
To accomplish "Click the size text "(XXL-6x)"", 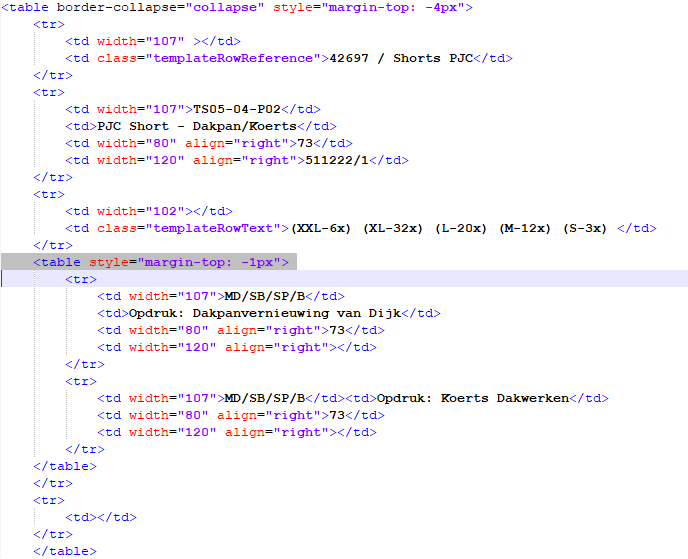I will tap(321, 229).
